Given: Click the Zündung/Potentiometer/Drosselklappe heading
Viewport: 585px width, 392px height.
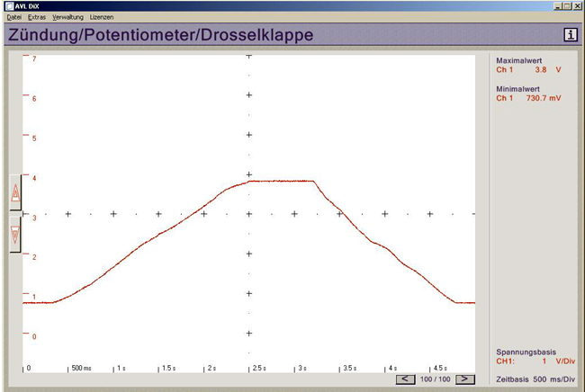Looking at the screenshot, I should 160,35.
